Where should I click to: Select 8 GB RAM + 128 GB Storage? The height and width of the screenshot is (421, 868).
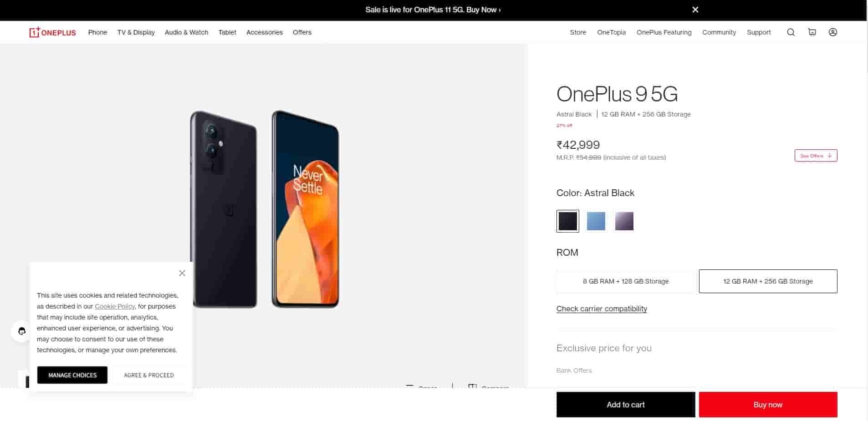(626, 281)
